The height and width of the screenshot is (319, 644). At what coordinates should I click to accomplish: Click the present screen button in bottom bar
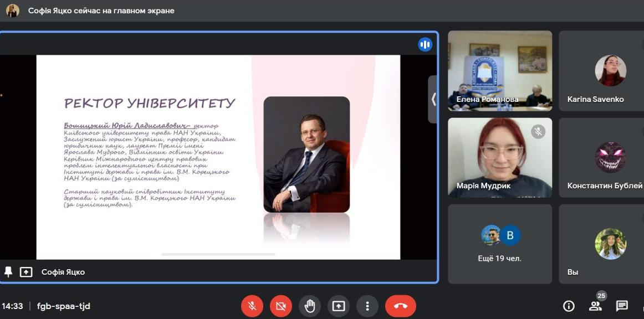(338, 306)
